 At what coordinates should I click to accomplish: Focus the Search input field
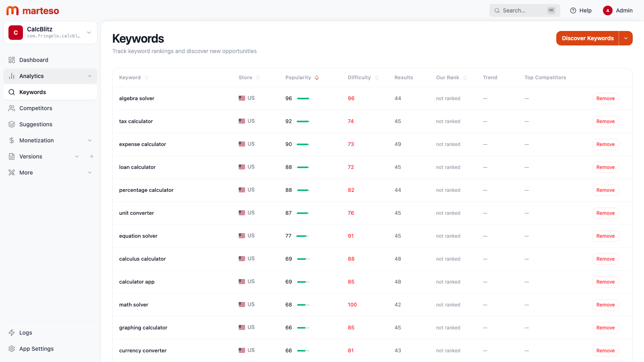(x=525, y=10)
